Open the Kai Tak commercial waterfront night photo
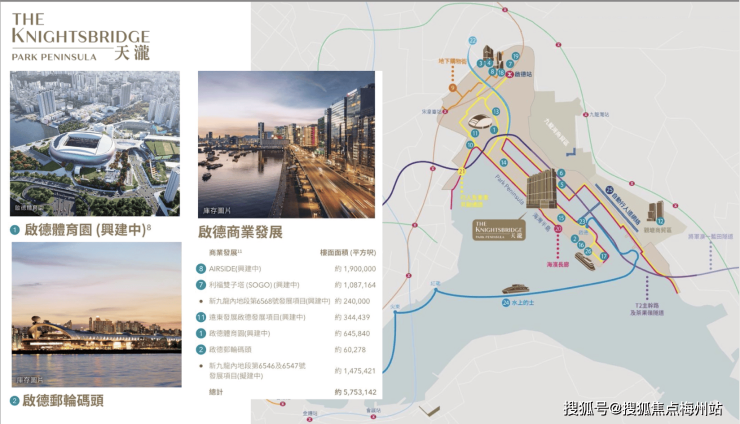This screenshot has width=740, height=424. [x=286, y=144]
